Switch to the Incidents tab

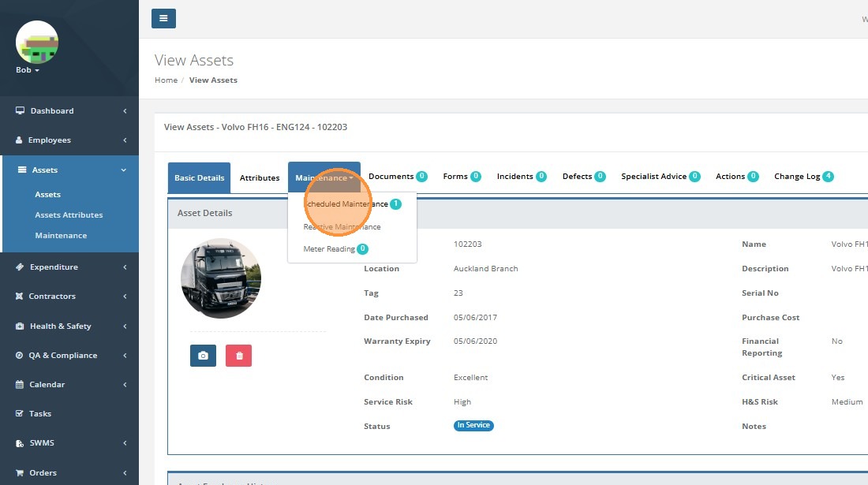(522, 177)
